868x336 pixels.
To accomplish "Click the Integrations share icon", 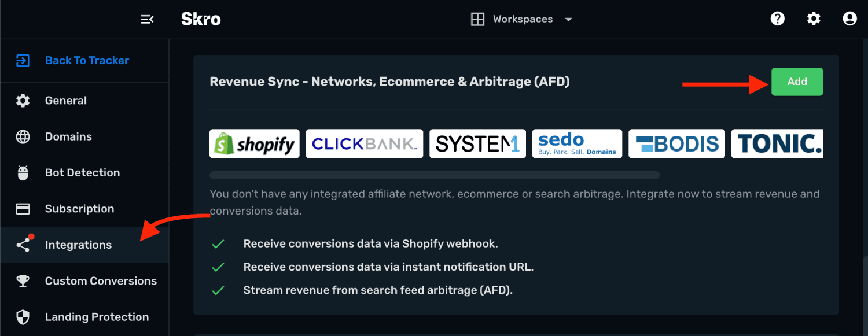I will (23, 245).
